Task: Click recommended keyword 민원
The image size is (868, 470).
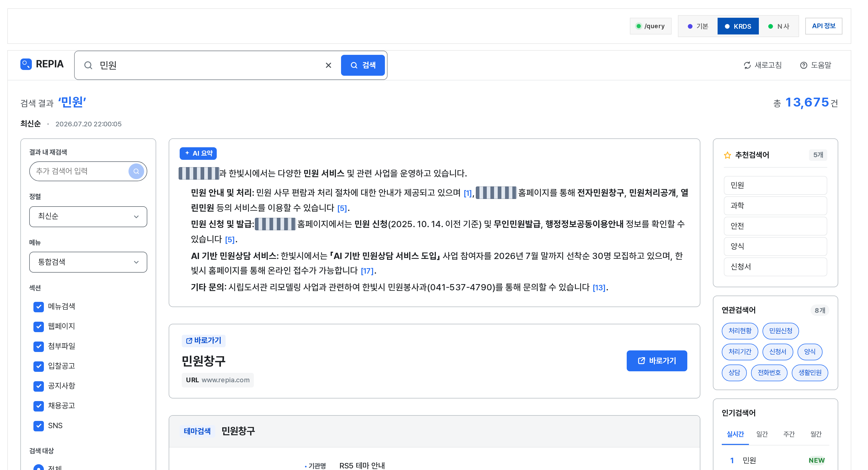Action: coord(775,185)
